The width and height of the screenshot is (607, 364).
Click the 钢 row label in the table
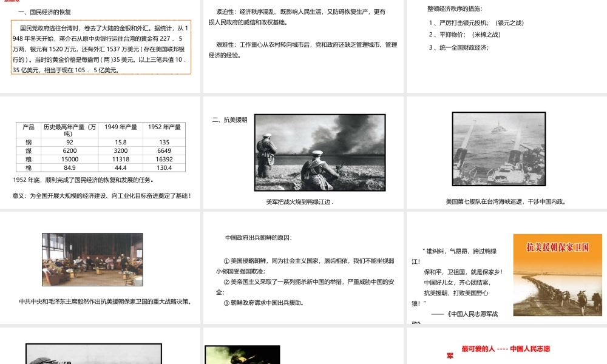click(x=29, y=143)
